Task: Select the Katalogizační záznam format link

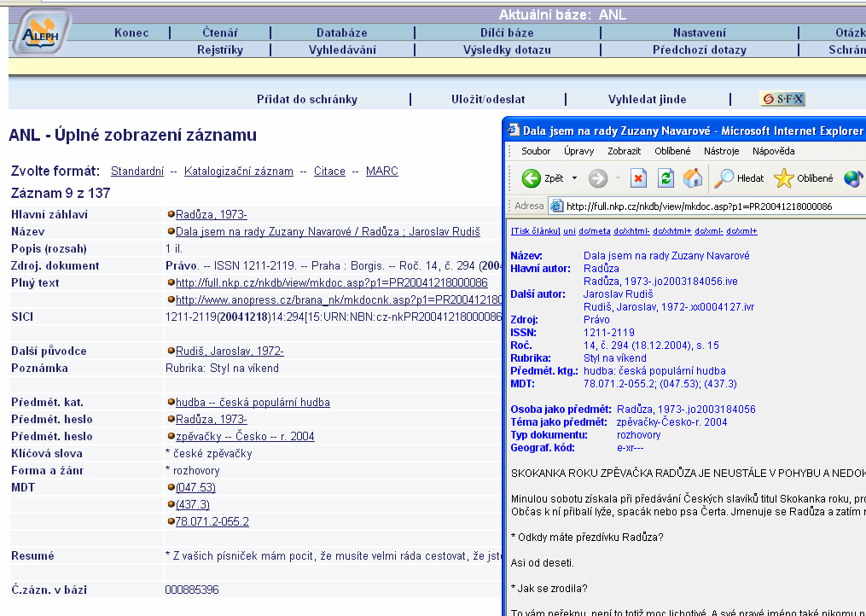Action: point(239,171)
